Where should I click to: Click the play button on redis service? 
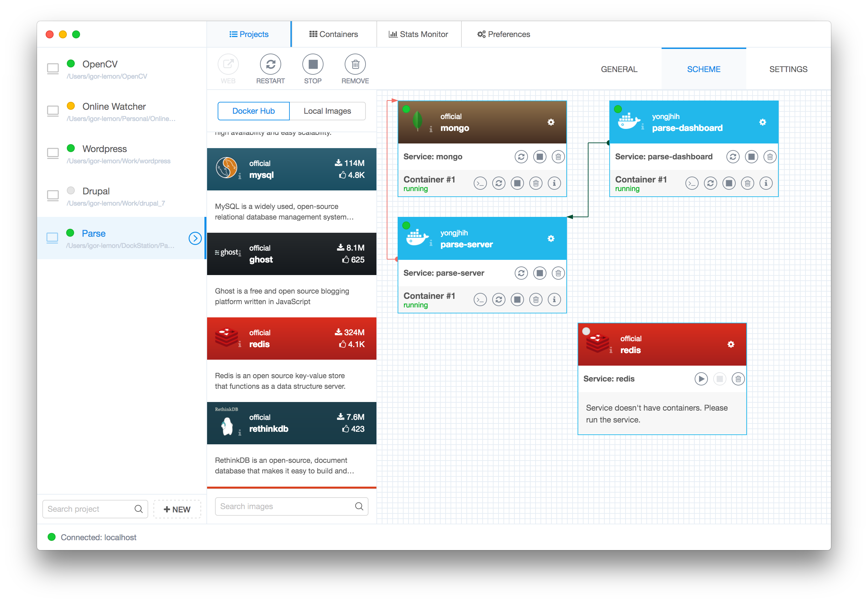tap(701, 379)
